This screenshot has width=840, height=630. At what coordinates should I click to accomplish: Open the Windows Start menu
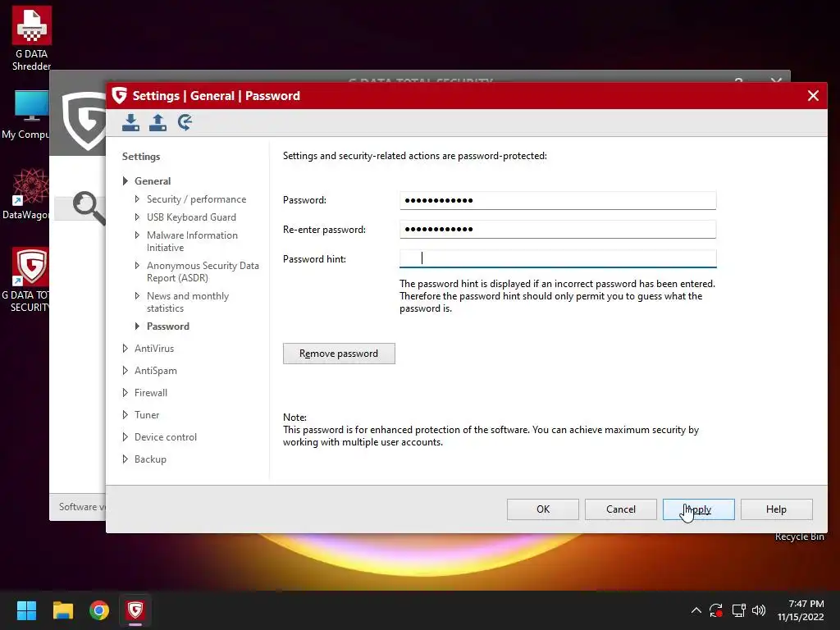click(26, 610)
